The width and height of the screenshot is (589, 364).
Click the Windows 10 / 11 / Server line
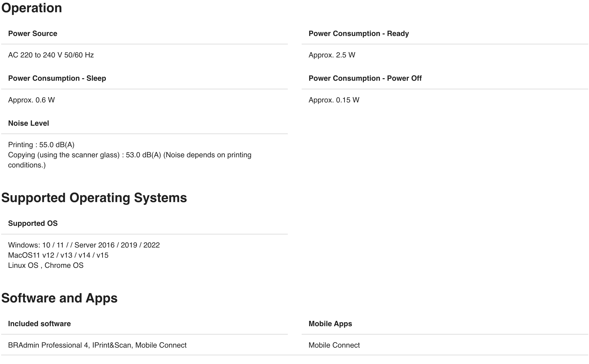tap(84, 245)
